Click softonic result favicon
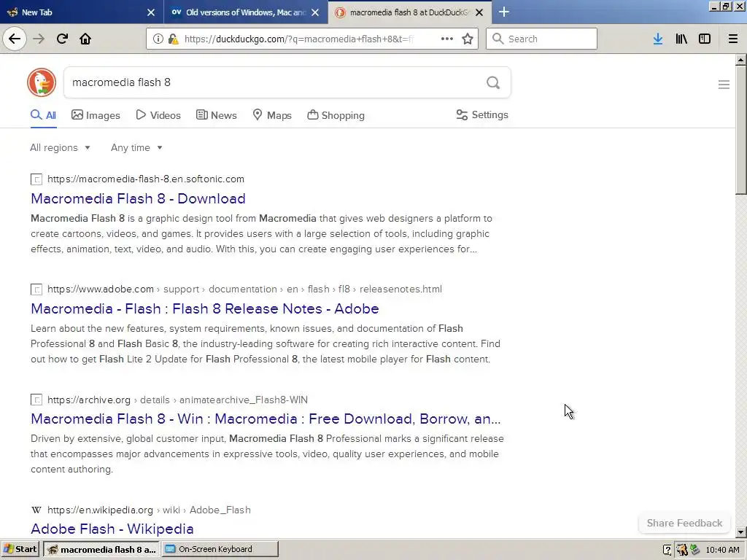 (36, 179)
